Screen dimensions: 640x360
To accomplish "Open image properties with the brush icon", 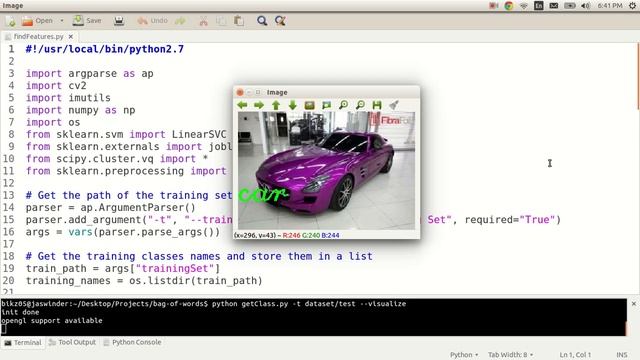I will pos(393,105).
